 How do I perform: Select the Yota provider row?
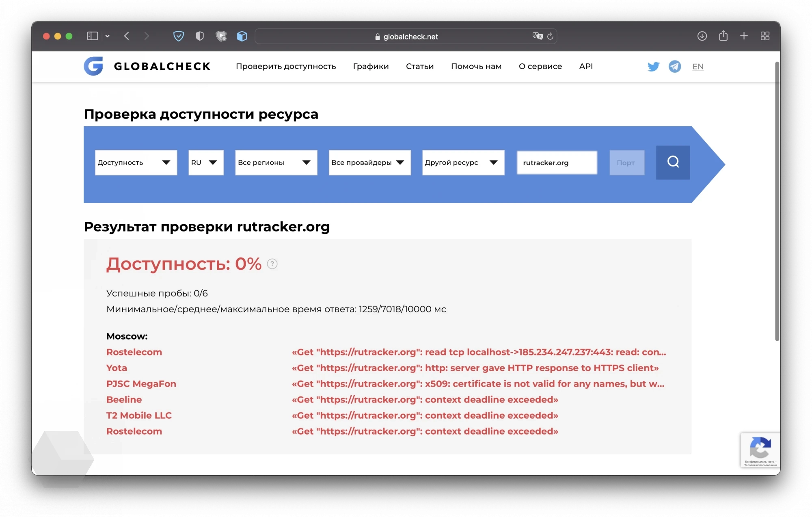coord(117,368)
